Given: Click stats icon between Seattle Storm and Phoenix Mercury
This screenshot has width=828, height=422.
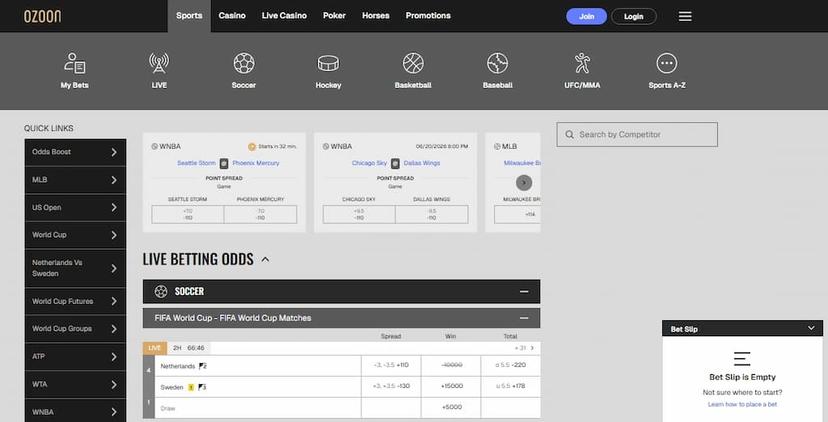Looking at the screenshot, I should click(224, 163).
